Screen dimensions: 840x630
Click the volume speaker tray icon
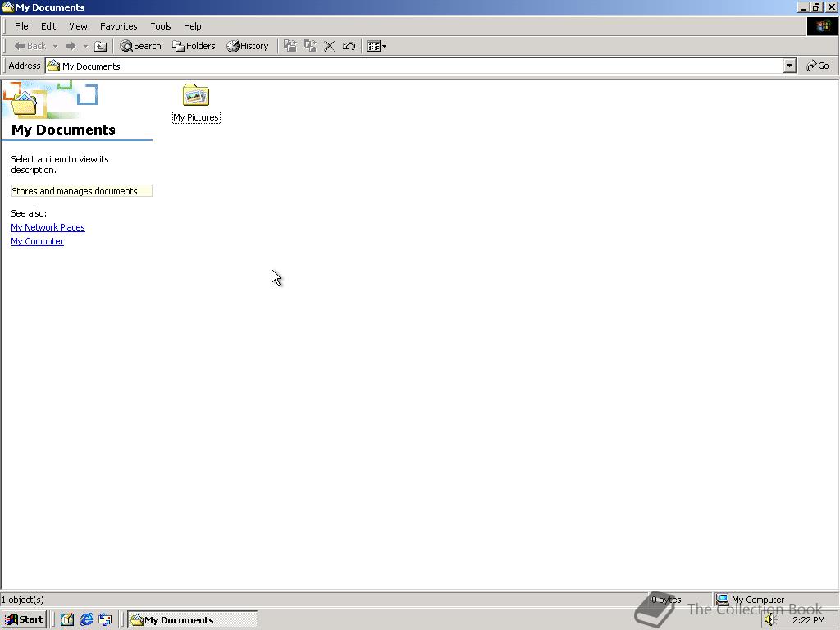click(770, 620)
